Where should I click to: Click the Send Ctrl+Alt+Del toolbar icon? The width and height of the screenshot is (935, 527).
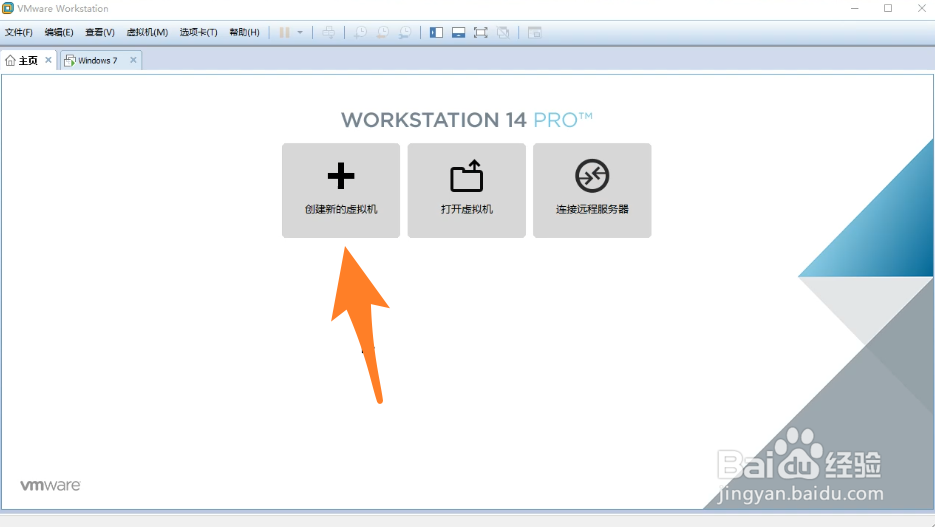pos(329,32)
